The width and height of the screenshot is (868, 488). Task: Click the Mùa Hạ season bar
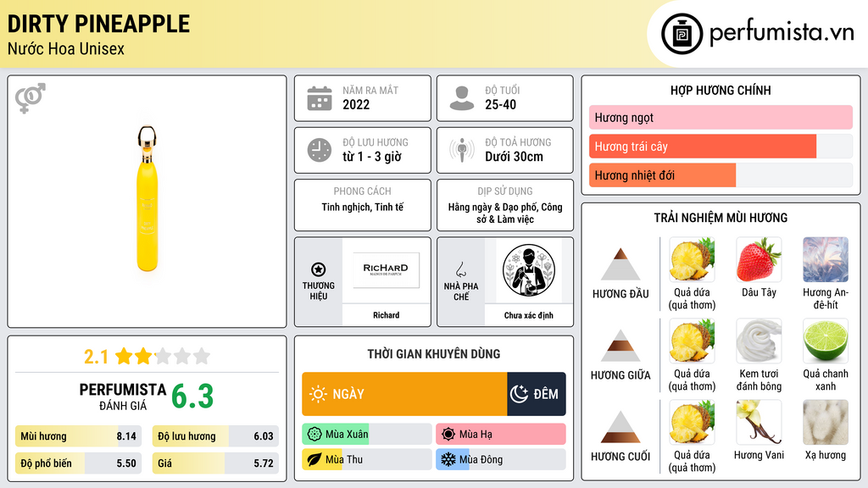point(501,435)
